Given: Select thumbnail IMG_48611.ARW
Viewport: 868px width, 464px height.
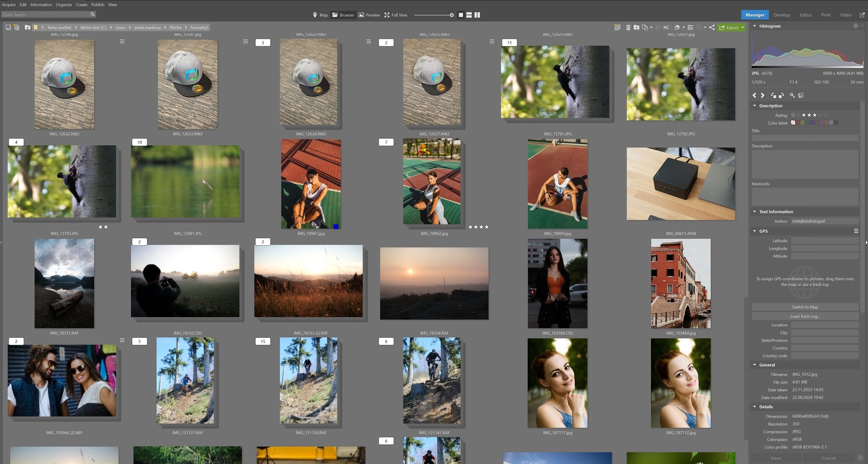Looking at the screenshot, I should pyautogui.click(x=681, y=183).
